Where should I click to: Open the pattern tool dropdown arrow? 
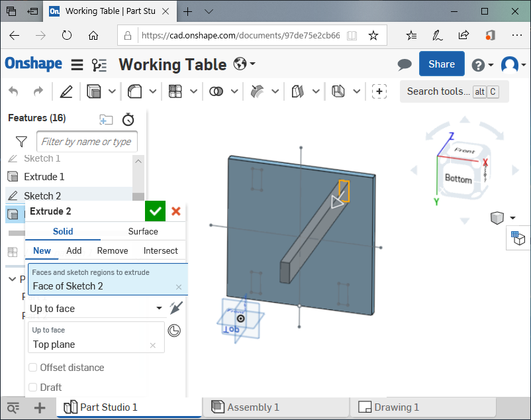194,91
